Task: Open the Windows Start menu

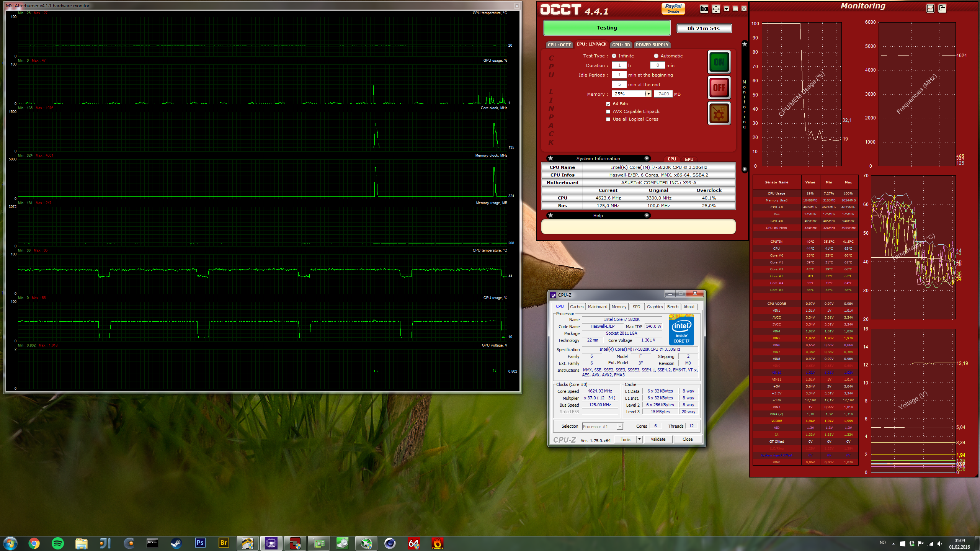Action: (x=10, y=543)
